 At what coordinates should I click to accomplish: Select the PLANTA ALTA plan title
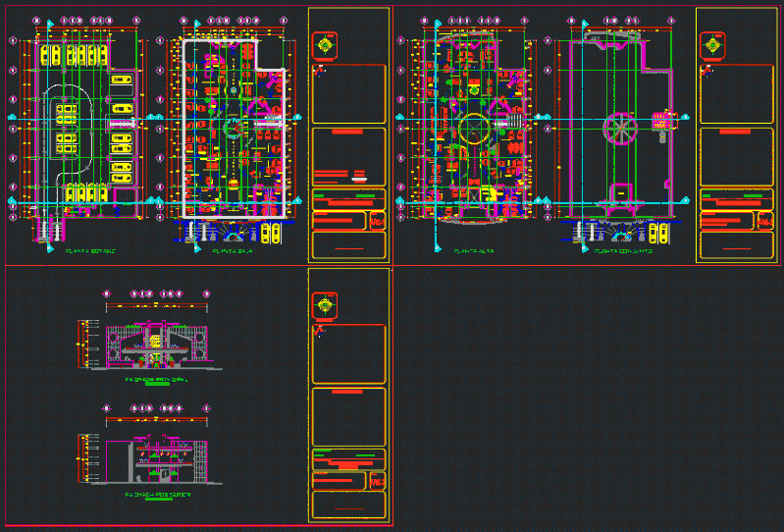[x=473, y=251]
